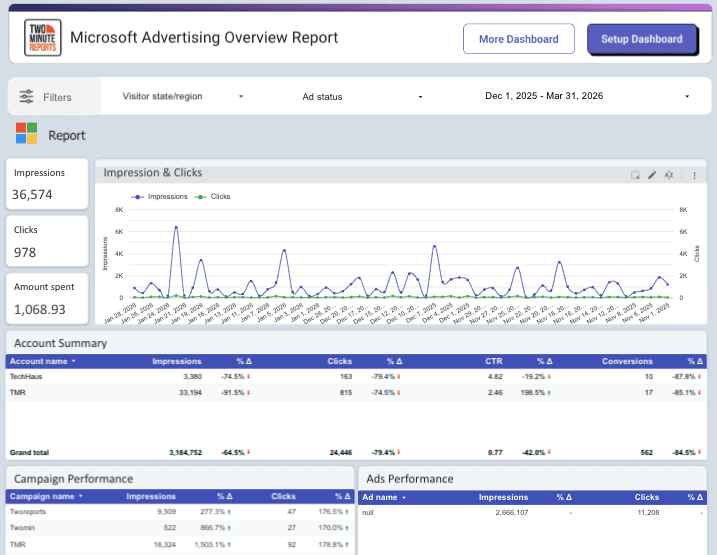Click the TechHaus CTR value 4.82
717x555 pixels.
pos(495,377)
